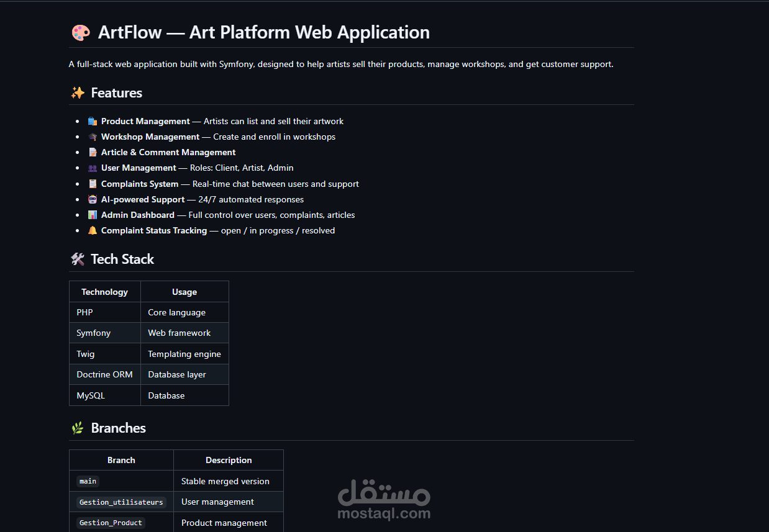Click the clipboard icon for Complaints System
Screen dimensions: 769x532
point(93,184)
